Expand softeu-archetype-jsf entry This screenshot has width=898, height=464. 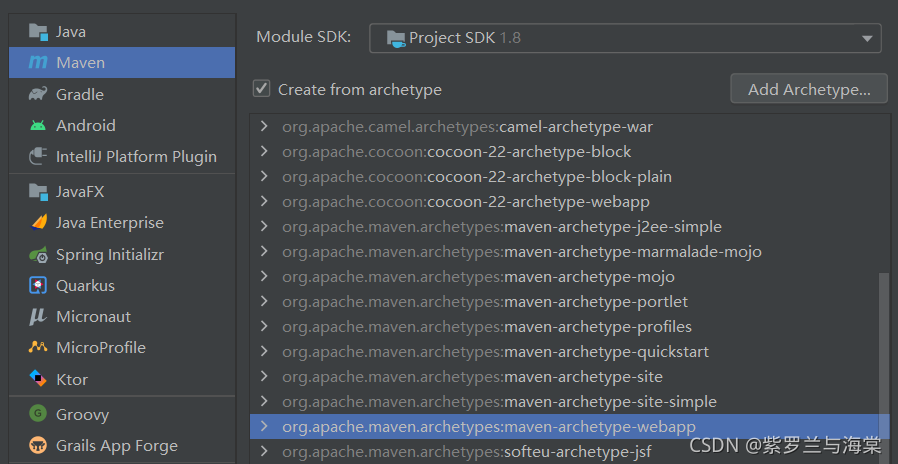pyautogui.click(x=264, y=451)
